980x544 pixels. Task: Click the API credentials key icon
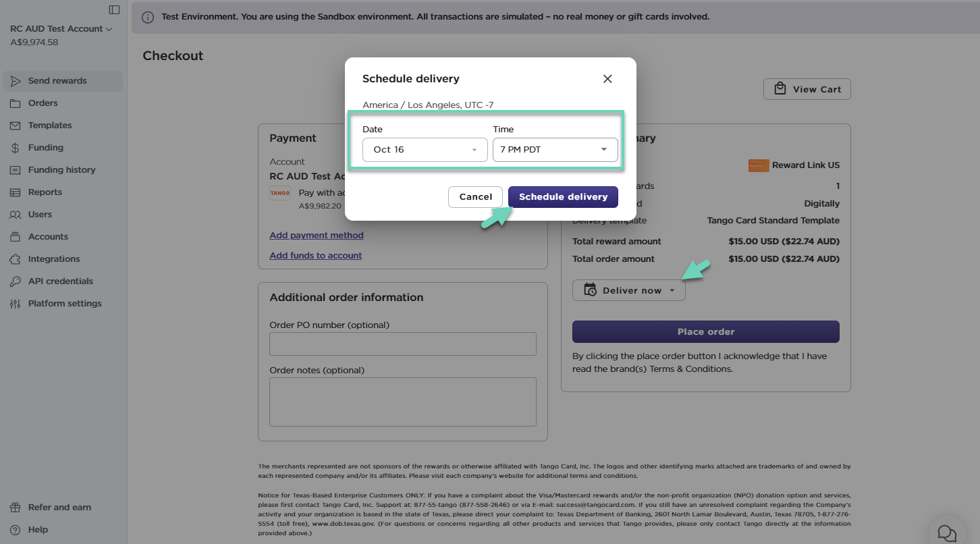[x=16, y=281]
